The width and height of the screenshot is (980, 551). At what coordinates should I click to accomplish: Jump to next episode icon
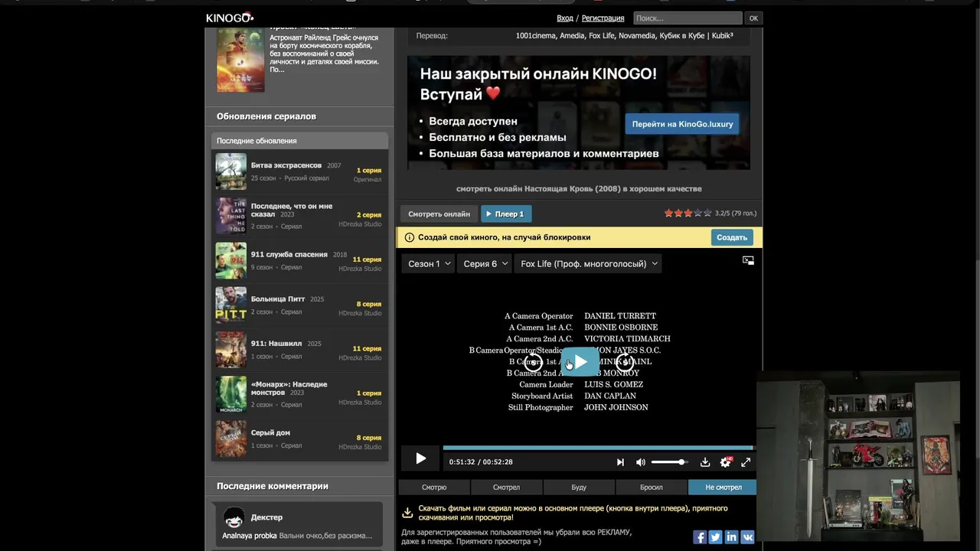click(x=620, y=462)
